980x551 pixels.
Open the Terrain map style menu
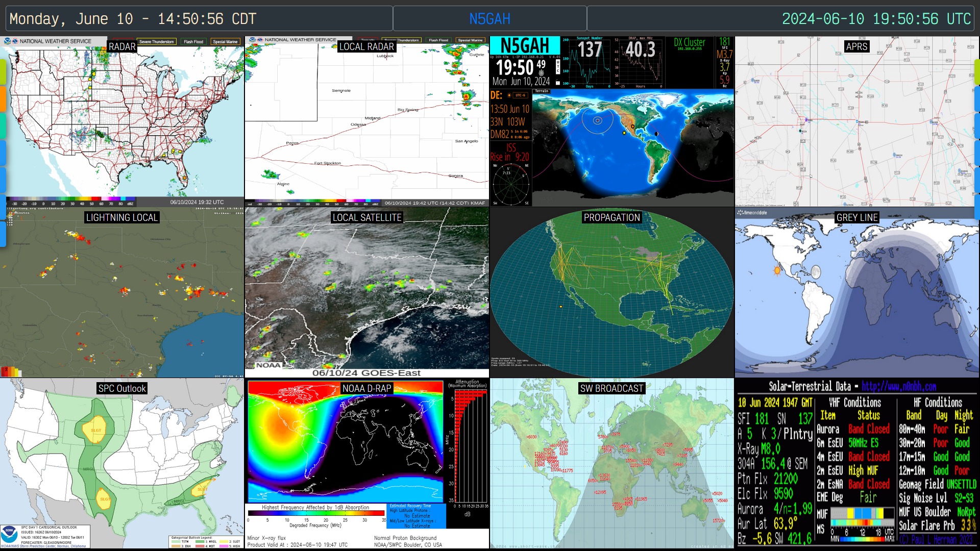542,91
